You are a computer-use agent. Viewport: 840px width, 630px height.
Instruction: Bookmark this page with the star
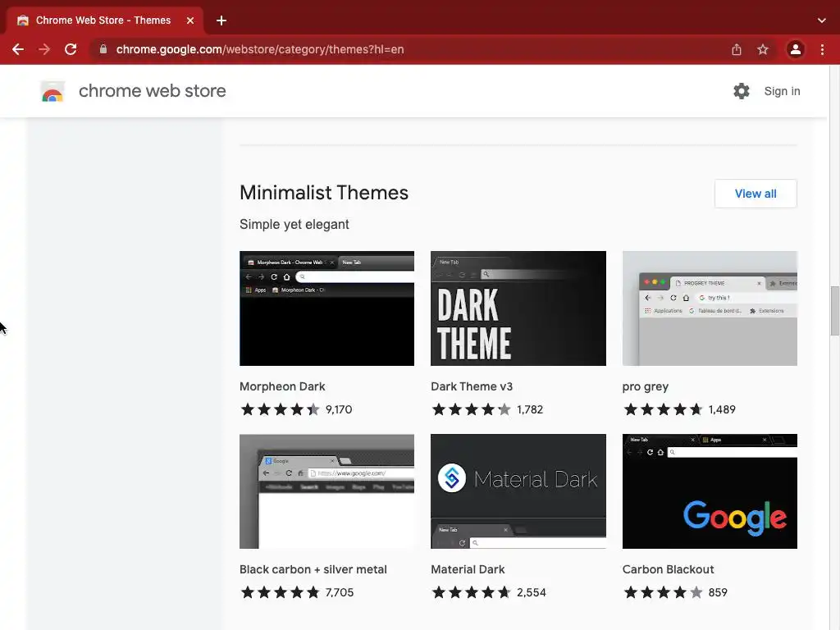(x=763, y=49)
